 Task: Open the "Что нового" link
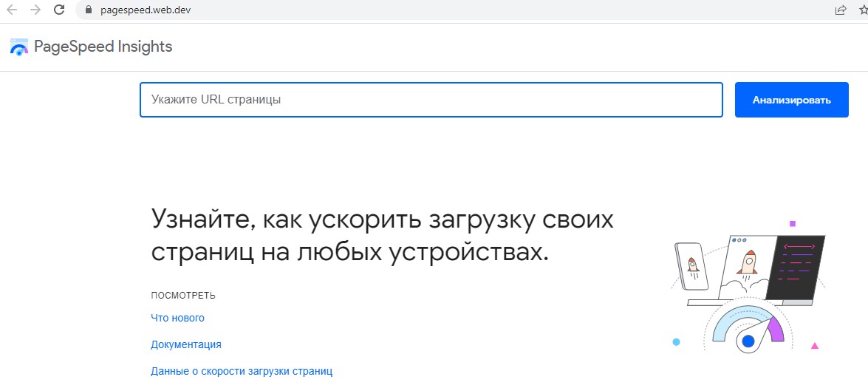coord(177,318)
